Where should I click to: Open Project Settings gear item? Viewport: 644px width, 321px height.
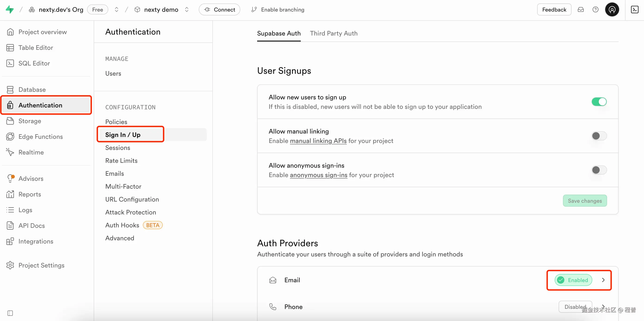point(41,265)
